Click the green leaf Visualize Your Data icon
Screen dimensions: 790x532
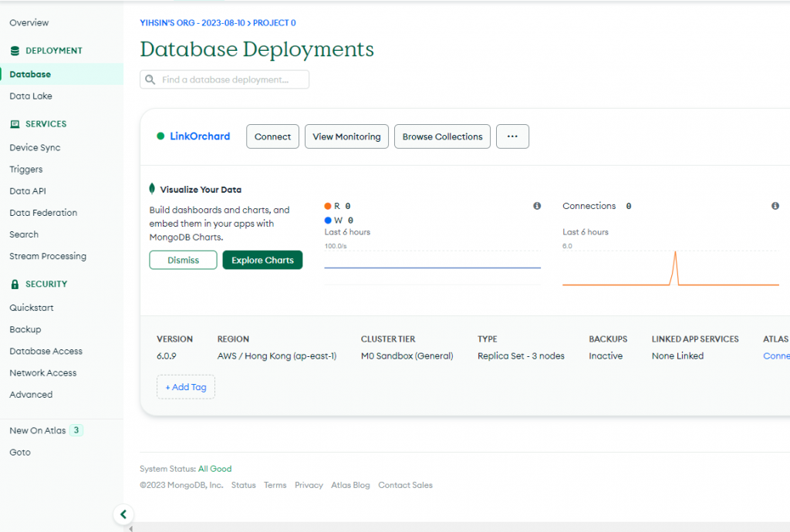pos(153,189)
